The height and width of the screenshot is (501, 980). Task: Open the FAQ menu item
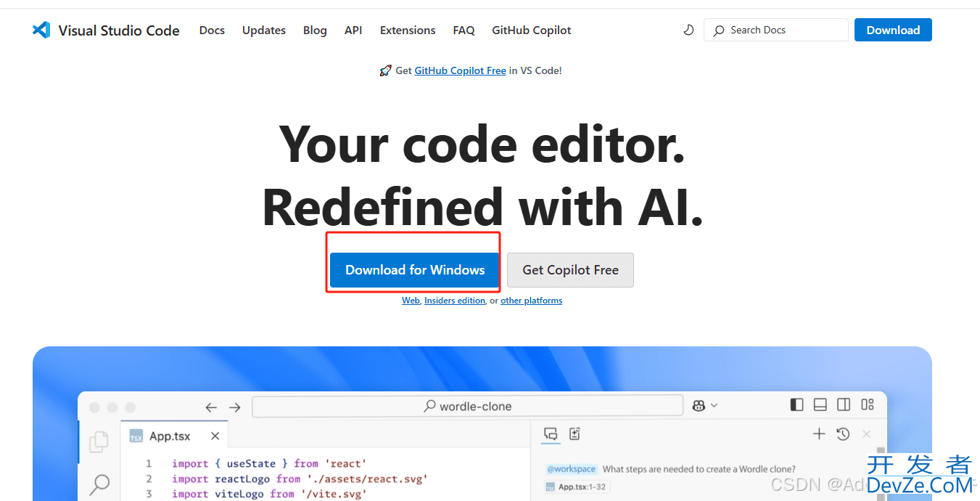[x=464, y=30]
